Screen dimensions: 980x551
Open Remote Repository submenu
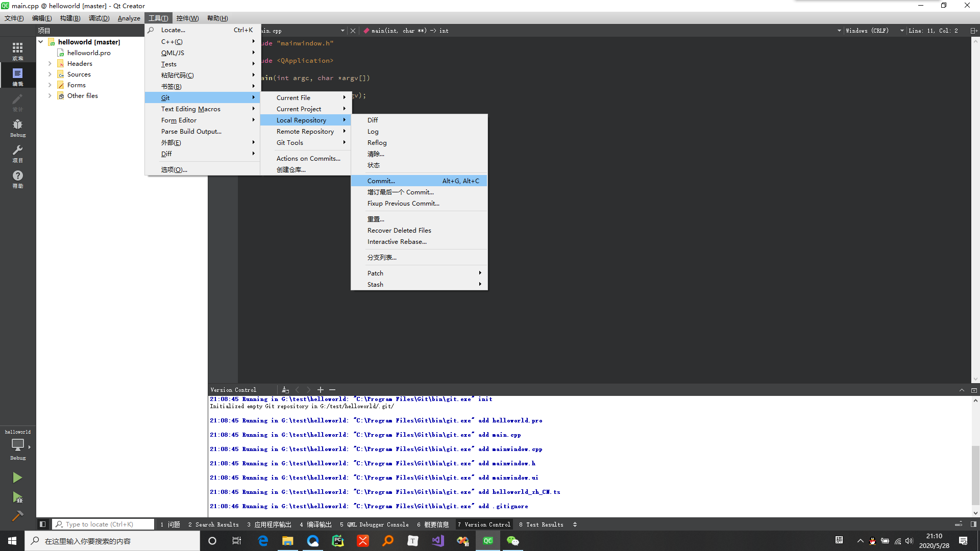coord(305,132)
